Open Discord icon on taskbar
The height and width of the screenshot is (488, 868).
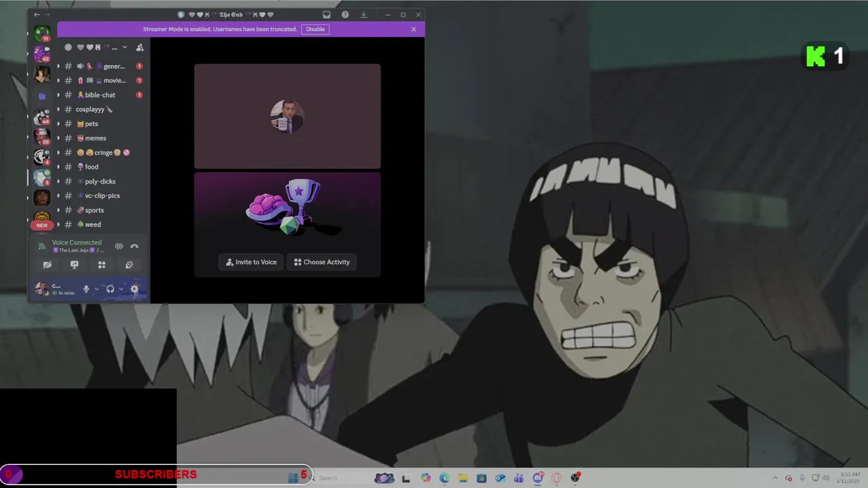point(538,478)
